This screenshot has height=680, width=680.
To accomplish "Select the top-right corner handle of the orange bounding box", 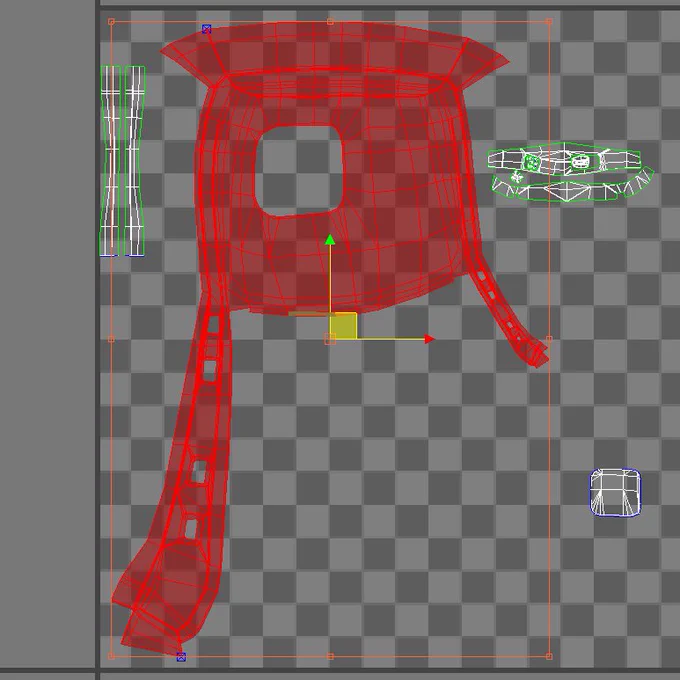I will point(549,21).
